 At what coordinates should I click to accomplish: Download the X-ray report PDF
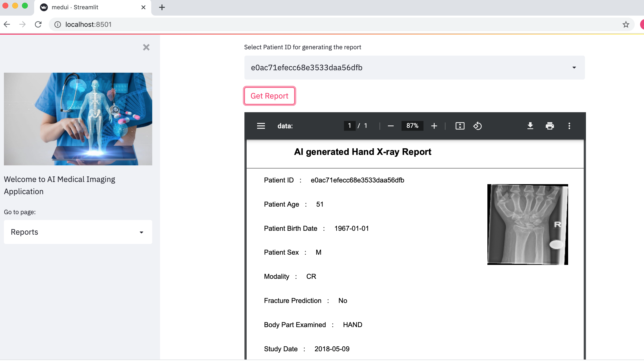tap(530, 126)
